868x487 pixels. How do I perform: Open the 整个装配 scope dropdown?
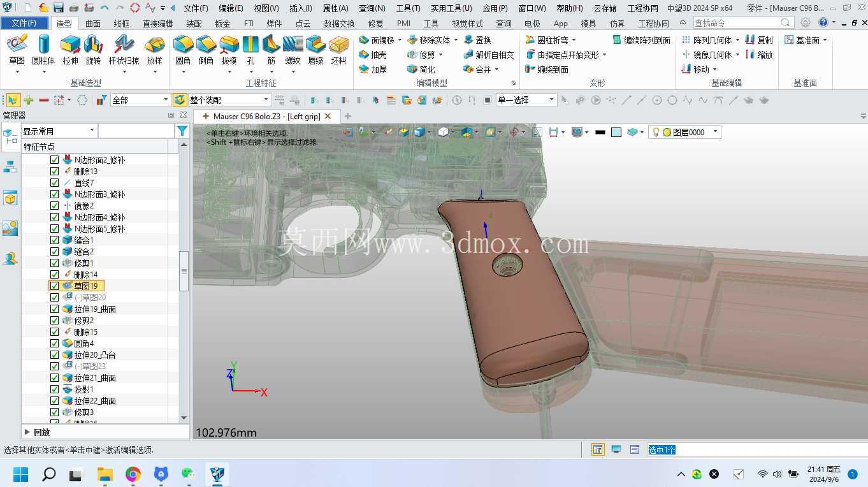pos(229,100)
